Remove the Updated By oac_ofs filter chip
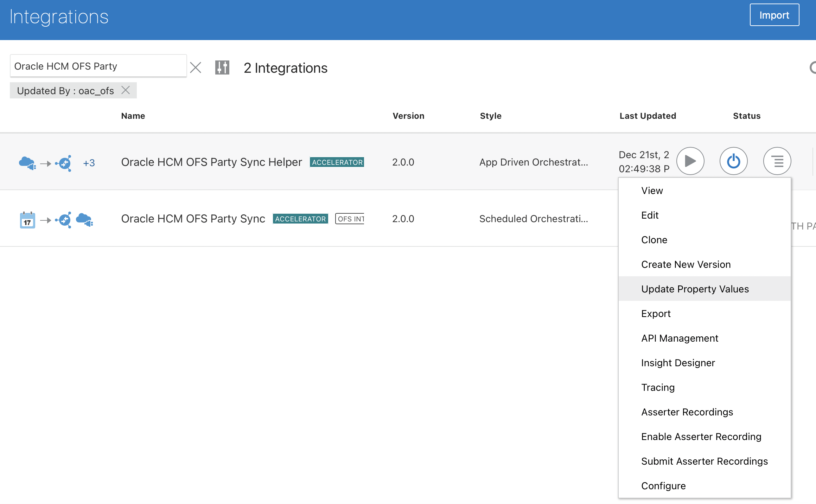Image resolution: width=816 pixels, height=504 pixels. [126, 90]
